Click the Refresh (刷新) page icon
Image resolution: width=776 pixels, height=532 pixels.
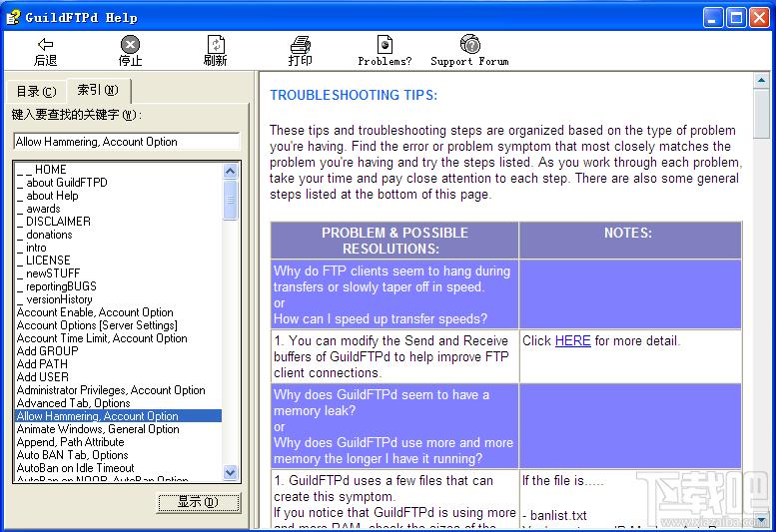[216, 45]
